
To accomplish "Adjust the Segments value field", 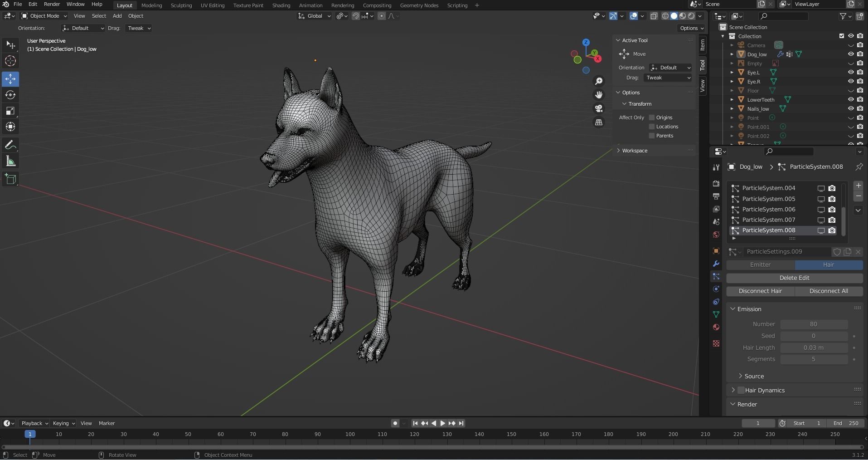I will click(814, 359).
